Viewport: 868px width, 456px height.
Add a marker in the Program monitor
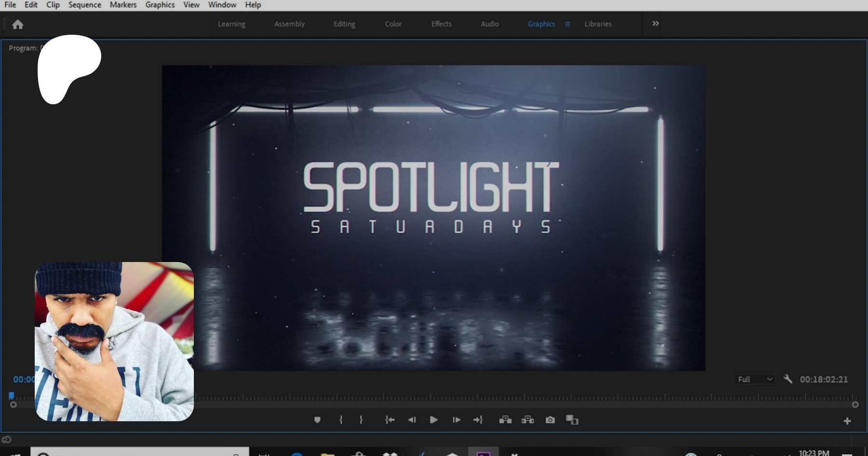click(317, 420)
